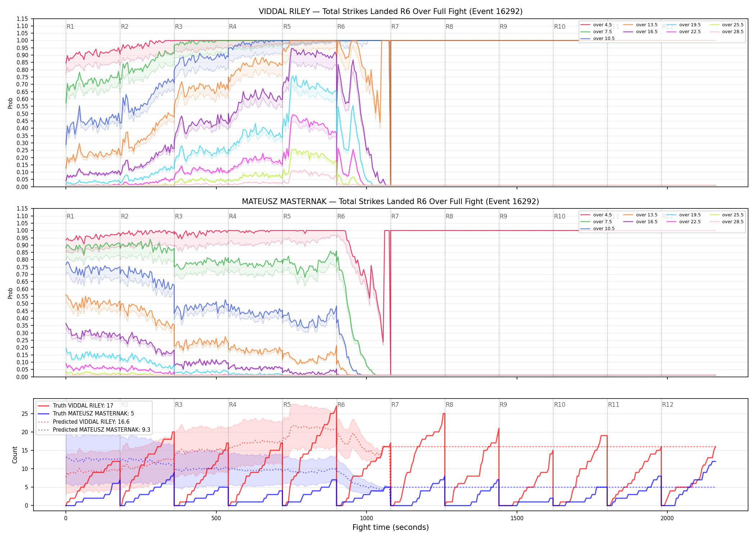Click the R3 round marker in the Riley chart

coord(179,27)
